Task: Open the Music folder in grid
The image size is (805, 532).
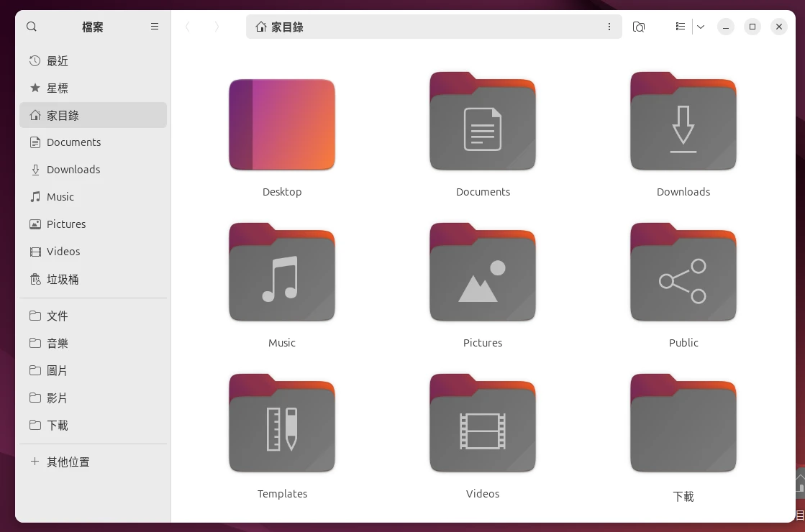Action: tap(282, 276)
